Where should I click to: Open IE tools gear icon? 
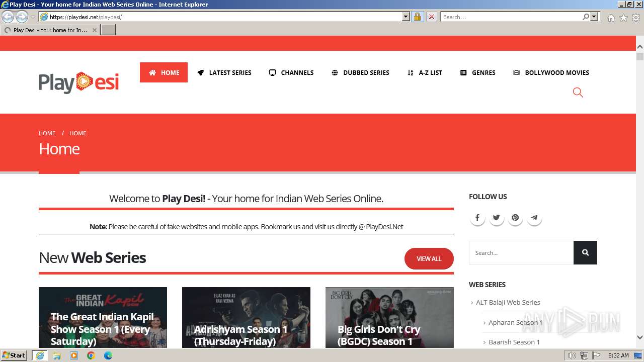636,18
